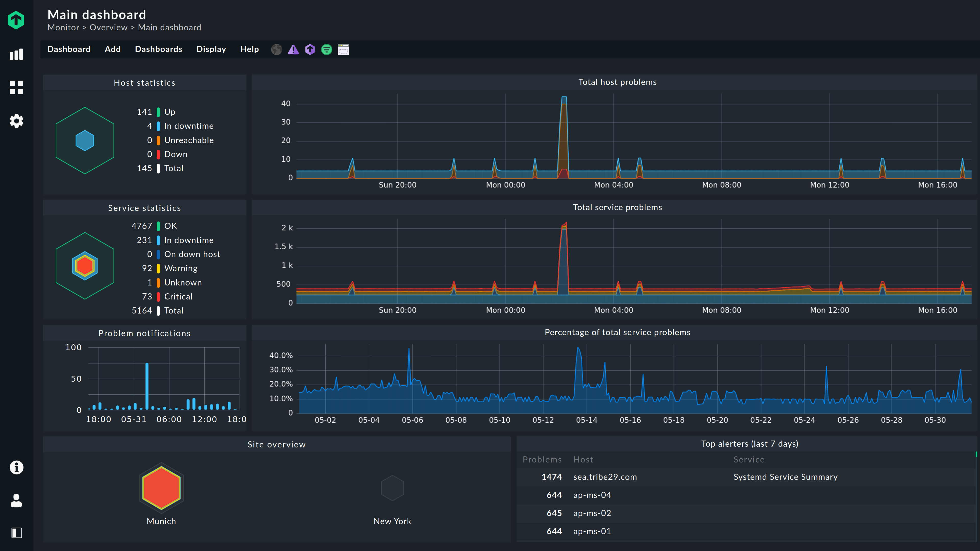980x551 pixels.
Task: Open the info help icon in sidebar
Action: pos(16,467)
